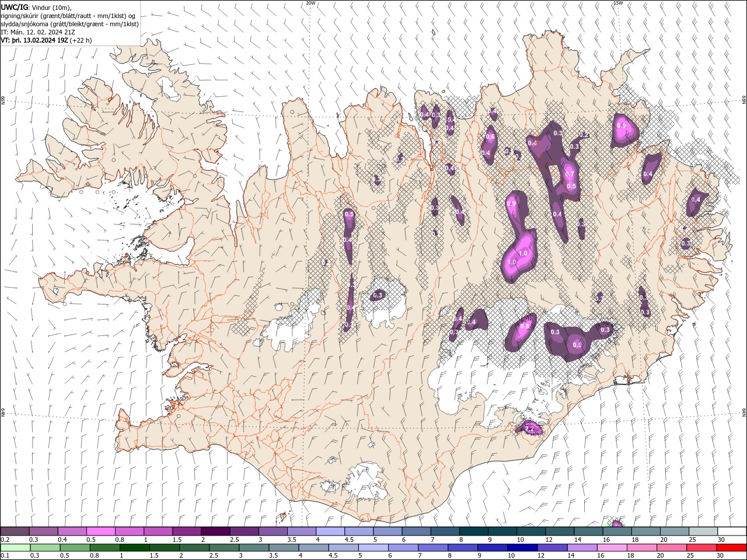This screenshot has height=560, width=747.
Task: Select top legend swatch between 6 and 7
Action: [416, 531]
